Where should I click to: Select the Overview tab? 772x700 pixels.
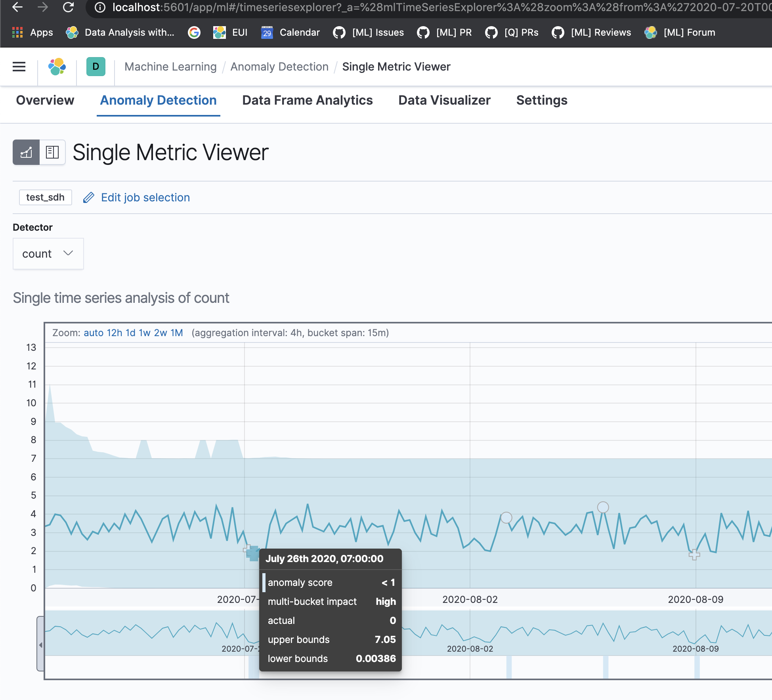[45, 100]
